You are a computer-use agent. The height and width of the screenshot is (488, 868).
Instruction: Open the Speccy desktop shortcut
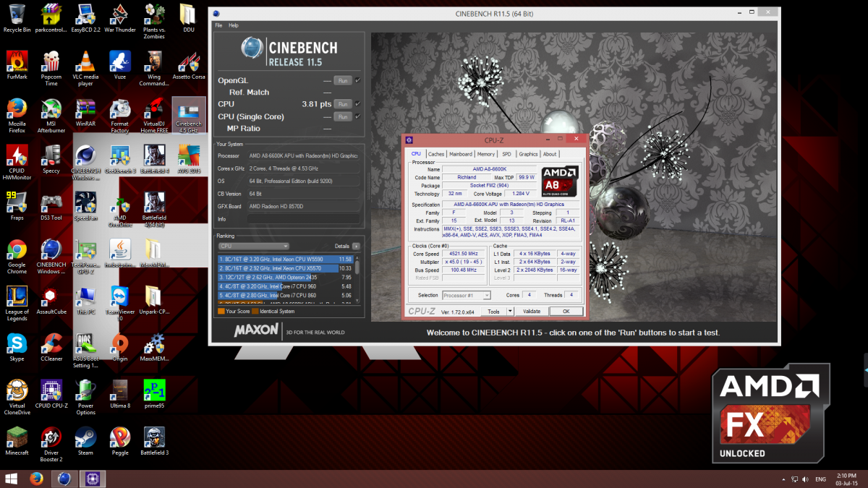click(x=51, y=160)
